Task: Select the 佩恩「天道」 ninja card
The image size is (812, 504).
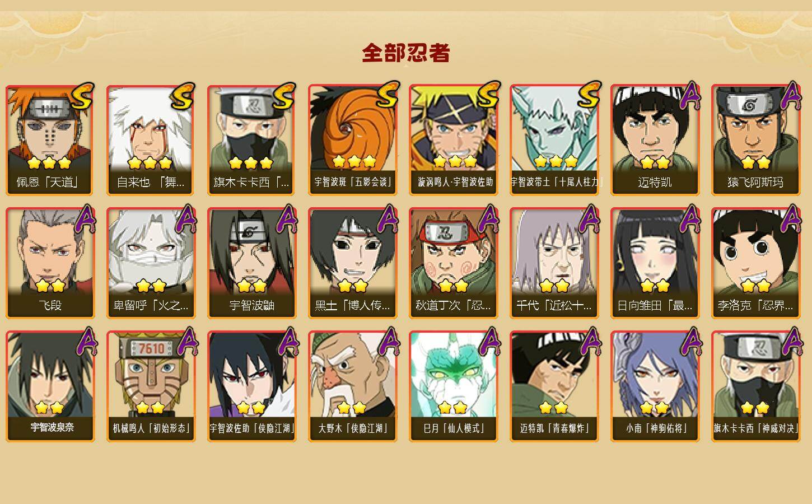Action: coord(50,140)
